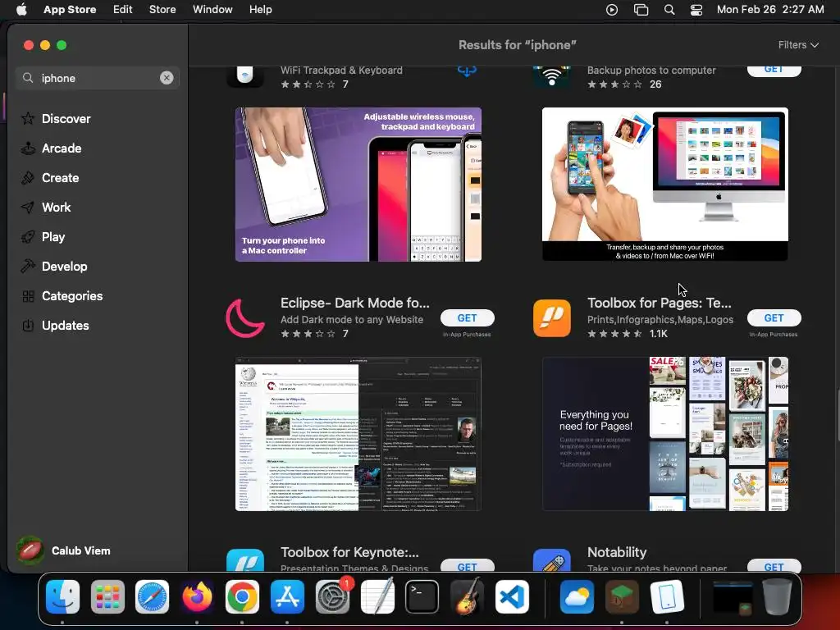Open the Filters dropdown
This screenshot has width=840, height=630.
[798, 45]
